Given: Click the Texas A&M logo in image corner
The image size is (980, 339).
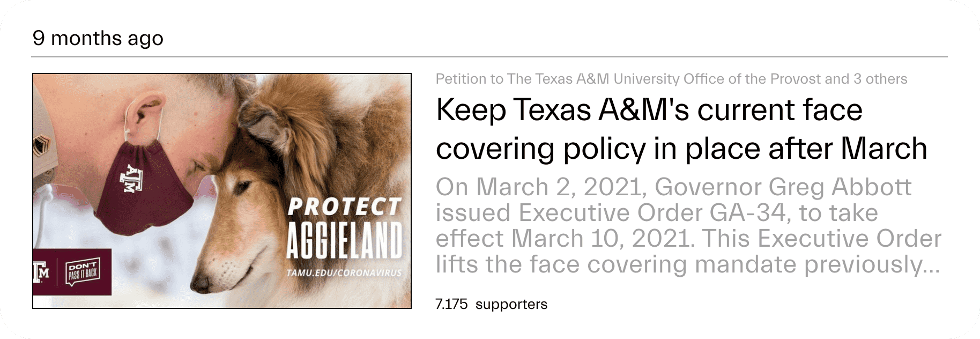Looking at the screenshot, I should 41,272.
